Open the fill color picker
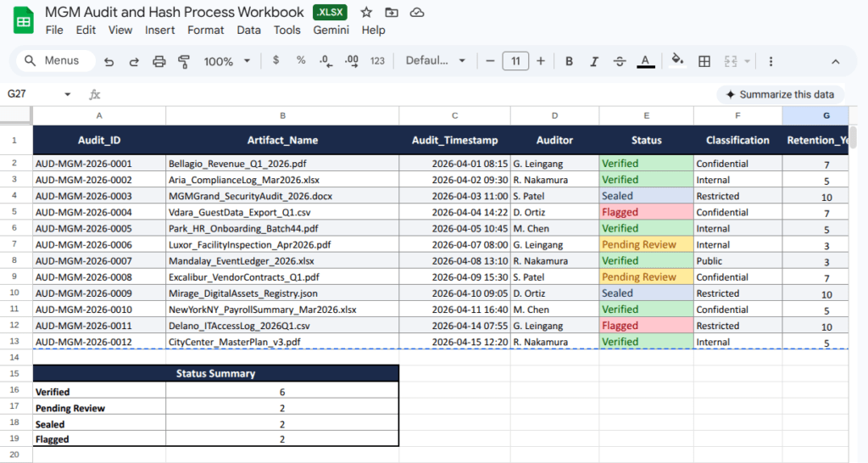 click(676, 60)
